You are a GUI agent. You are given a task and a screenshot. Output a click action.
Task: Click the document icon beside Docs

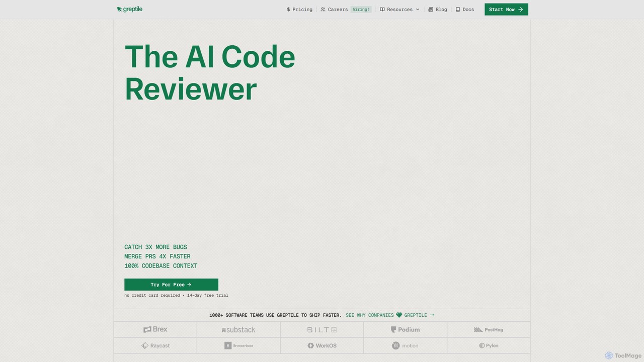point(458,10)
